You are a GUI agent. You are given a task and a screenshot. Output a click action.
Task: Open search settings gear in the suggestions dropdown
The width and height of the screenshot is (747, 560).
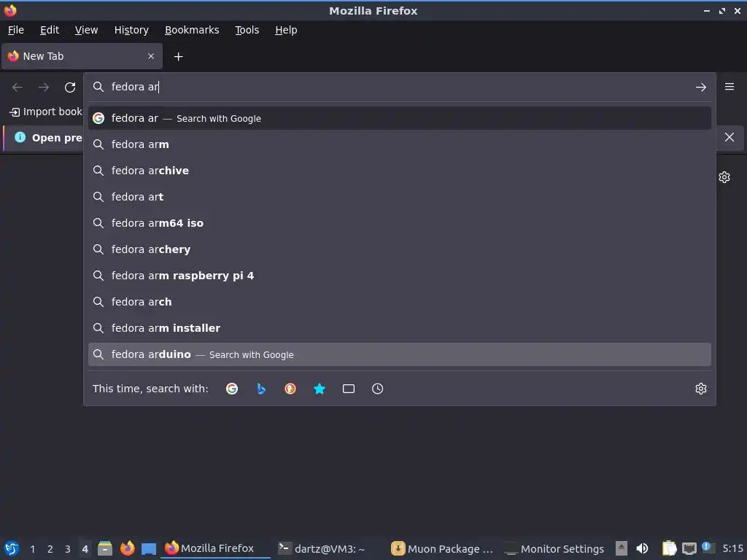(700, 389)
